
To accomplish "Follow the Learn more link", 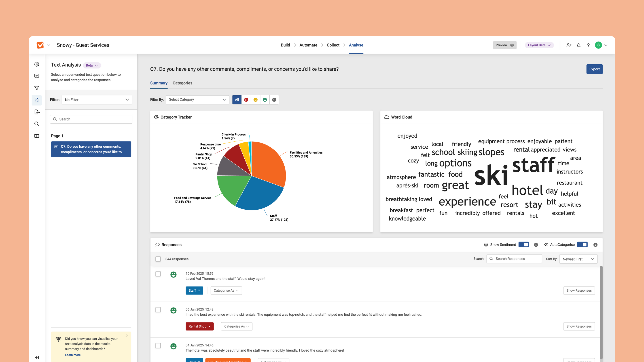I will 73,355.
